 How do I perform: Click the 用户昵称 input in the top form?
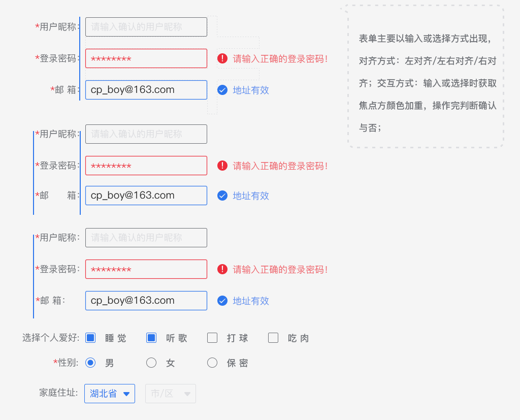click(x=146, y=27)
